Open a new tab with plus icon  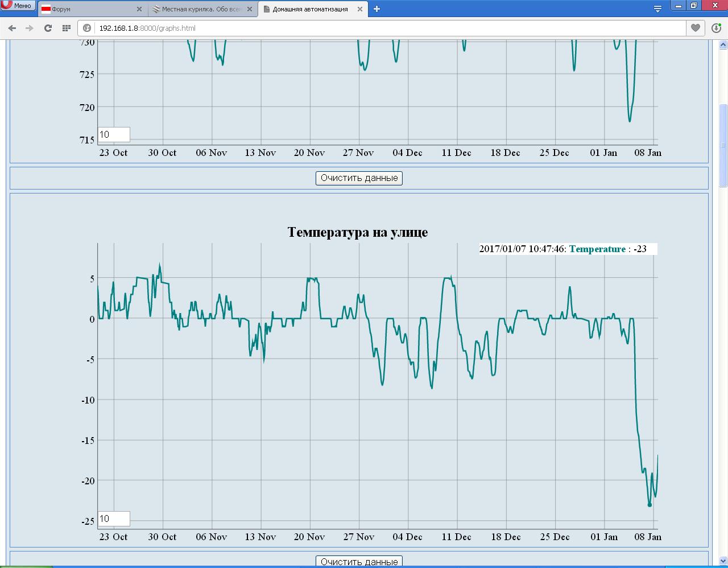coord(377,9)
